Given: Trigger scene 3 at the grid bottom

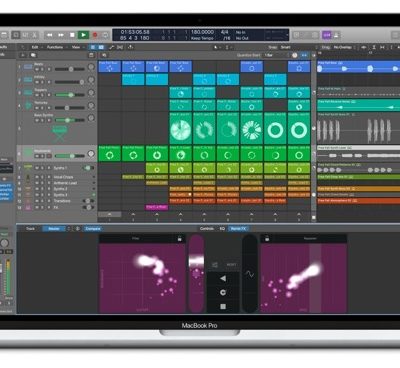Looking at the screenshot, I should [x=157, y=214].
